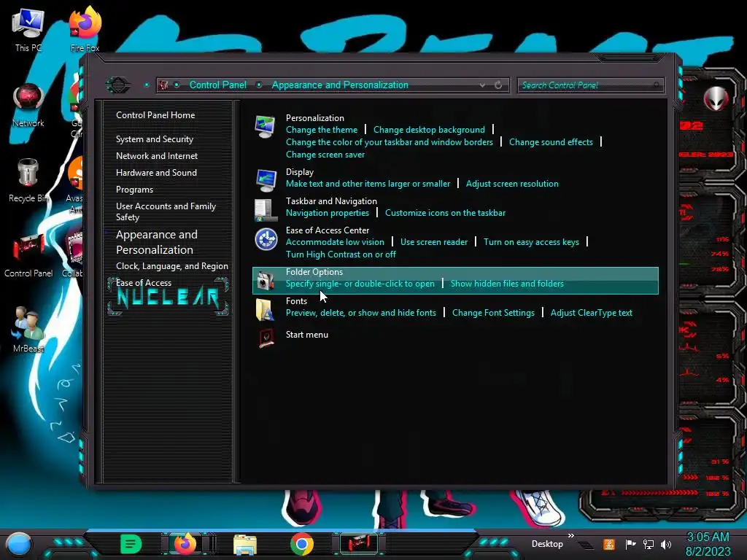The width and height of the screenshot is (747, 560).
Task: Click Turn High Contrast on or off
Action: [341, 254]
